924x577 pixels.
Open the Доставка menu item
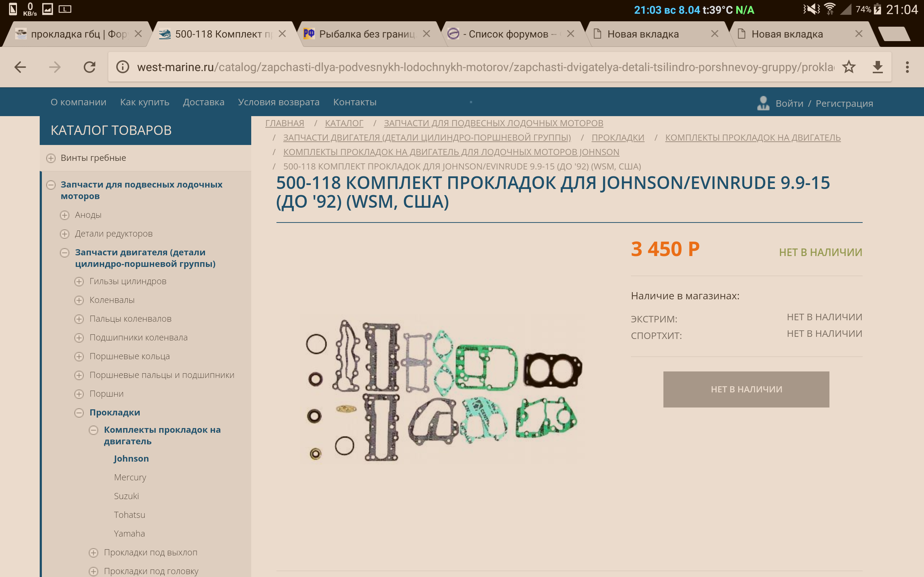pos(204,102)
